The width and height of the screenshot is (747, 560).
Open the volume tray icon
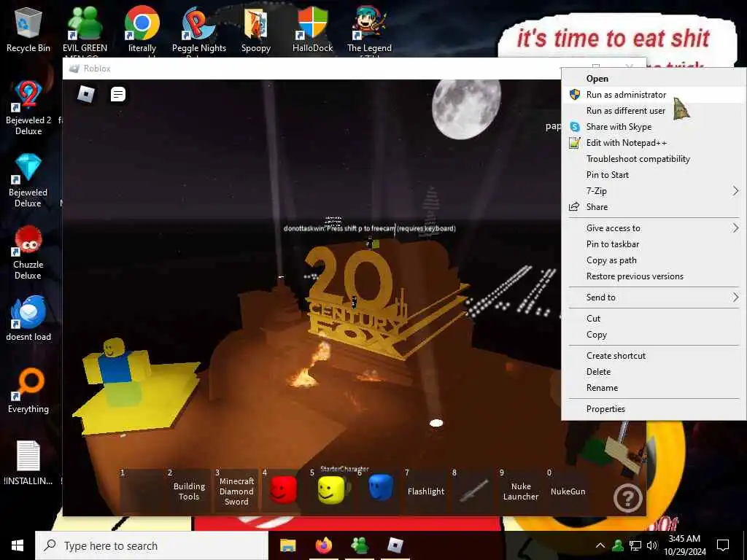(x=651, y=545)
